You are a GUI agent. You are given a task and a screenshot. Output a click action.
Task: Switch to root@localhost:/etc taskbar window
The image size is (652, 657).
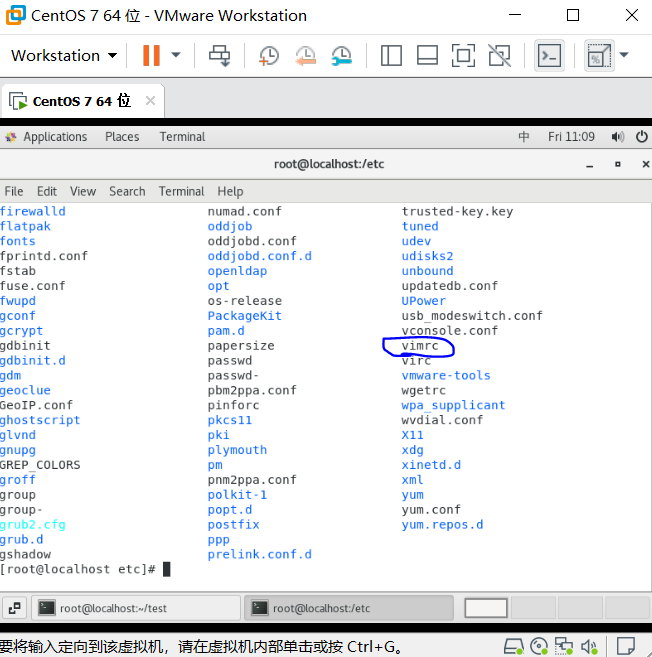click(349, 608)
